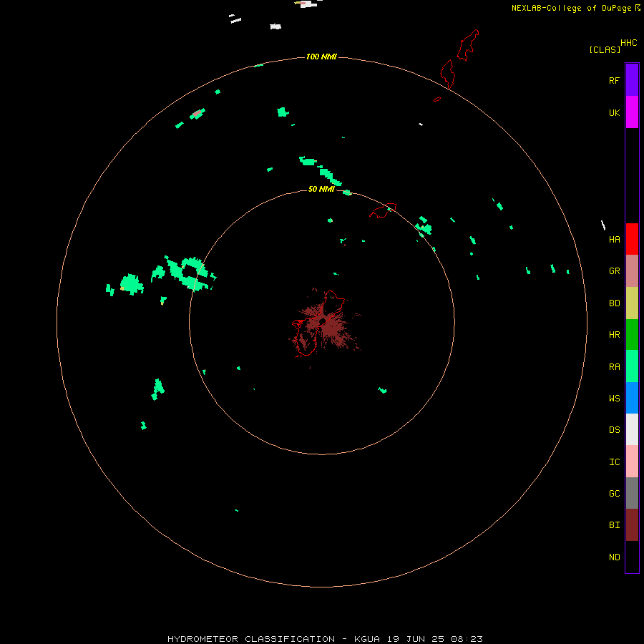
Task: Select the DS white legend swatch
Action: [x=632, y=429]
